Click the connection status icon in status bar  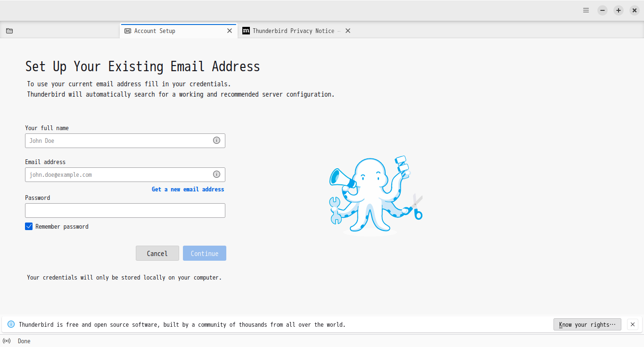pos(7,341)
